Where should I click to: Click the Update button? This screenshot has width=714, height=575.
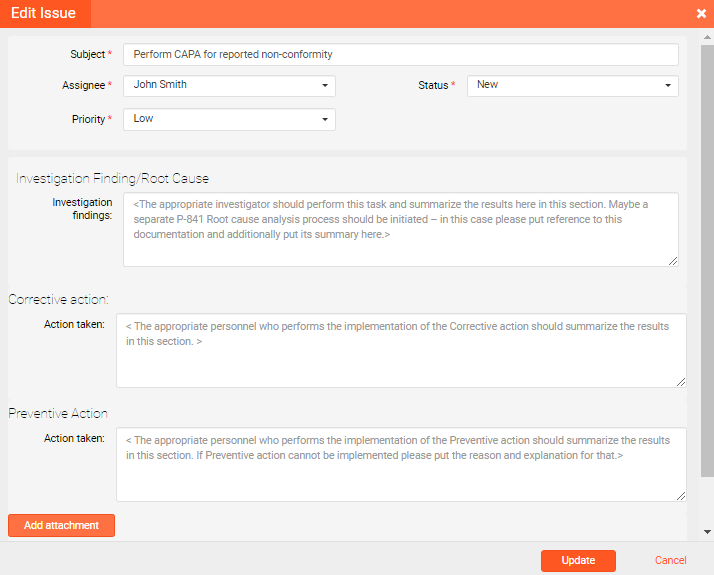(578, 561)
